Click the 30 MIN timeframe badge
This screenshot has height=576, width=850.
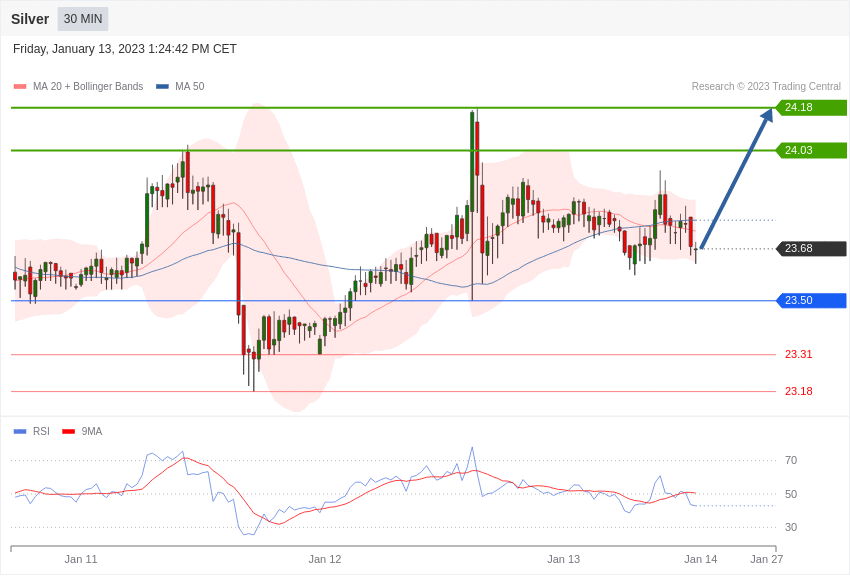click(83, 19)
